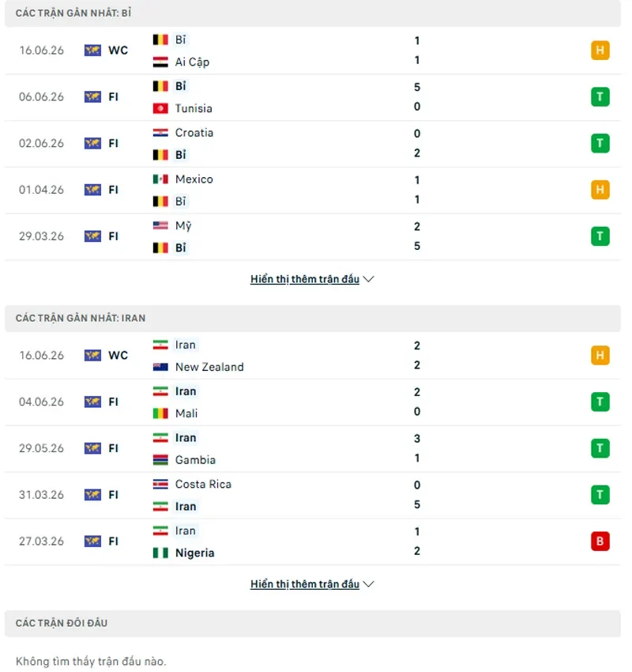Click the chevron after Iran's show more link
The width and height of the screenshot is (632, 672).
click(x=368, y=584)
